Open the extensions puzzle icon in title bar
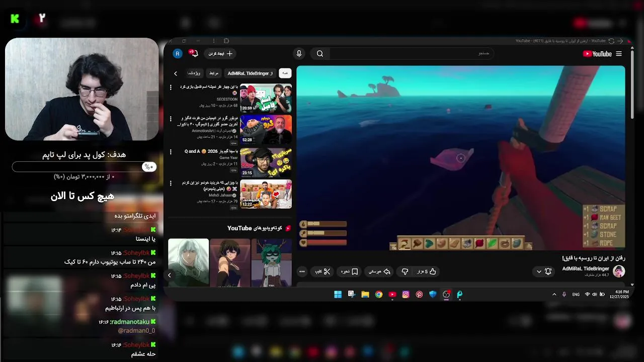Image resolution: width=644 pixels, height=362 pixels. [226, 41]
